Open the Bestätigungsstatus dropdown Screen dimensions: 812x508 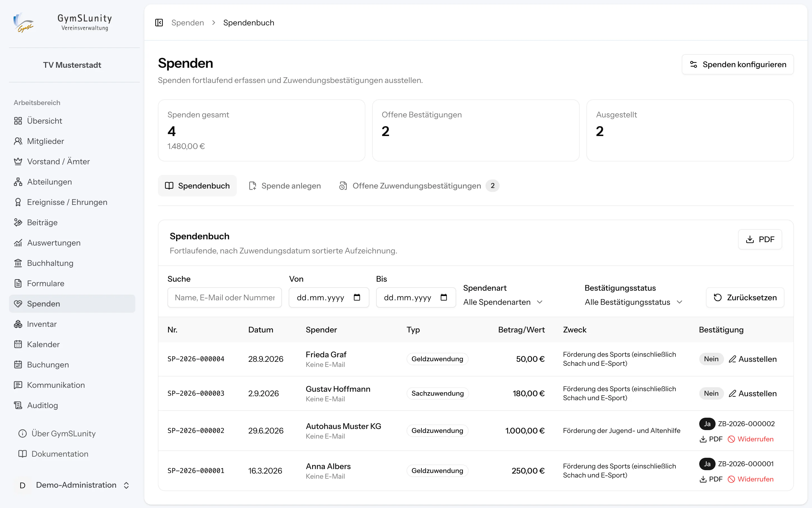(634, 302)
